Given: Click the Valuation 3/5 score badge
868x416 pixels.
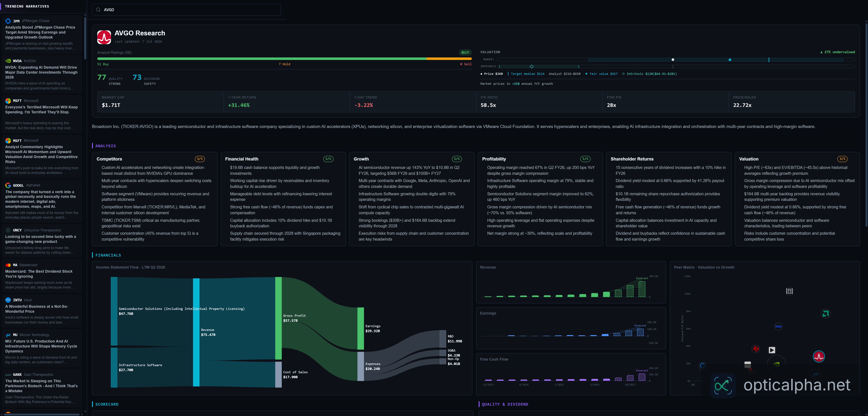Looking at the screenshot, I should click(x=842, y=159).
